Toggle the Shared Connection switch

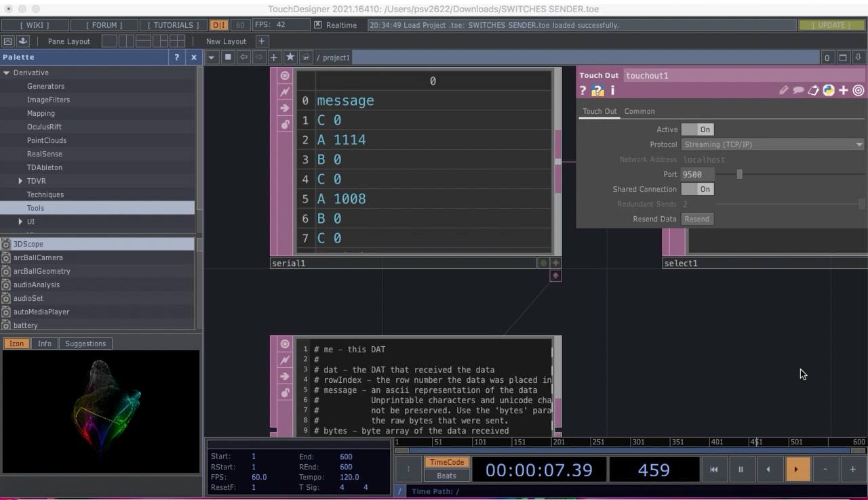click(697, 189)
